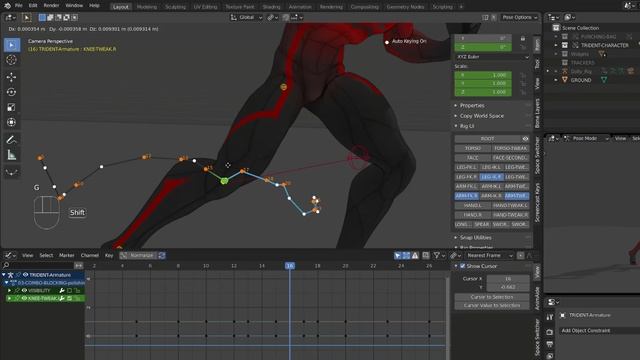640x360 pixels.
Task: Expand the Properties panel in sidebar
Action: click(472, 106)
